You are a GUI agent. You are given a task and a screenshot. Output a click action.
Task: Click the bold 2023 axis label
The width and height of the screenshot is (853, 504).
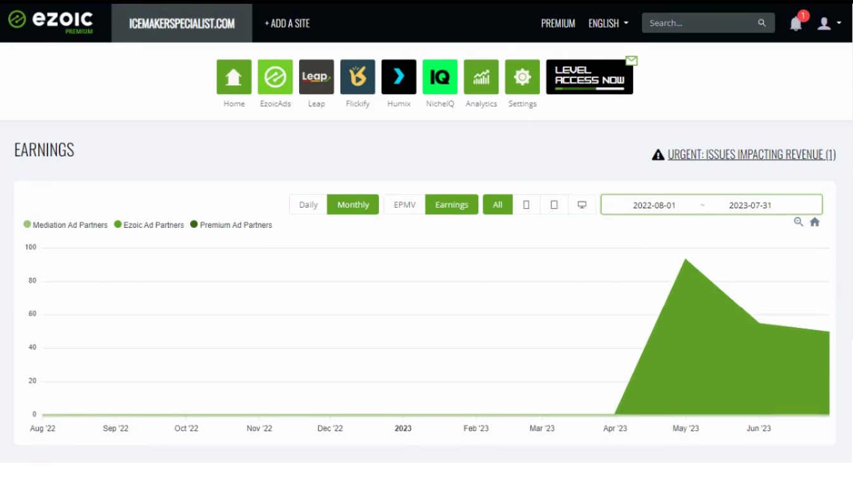point(403,429)
